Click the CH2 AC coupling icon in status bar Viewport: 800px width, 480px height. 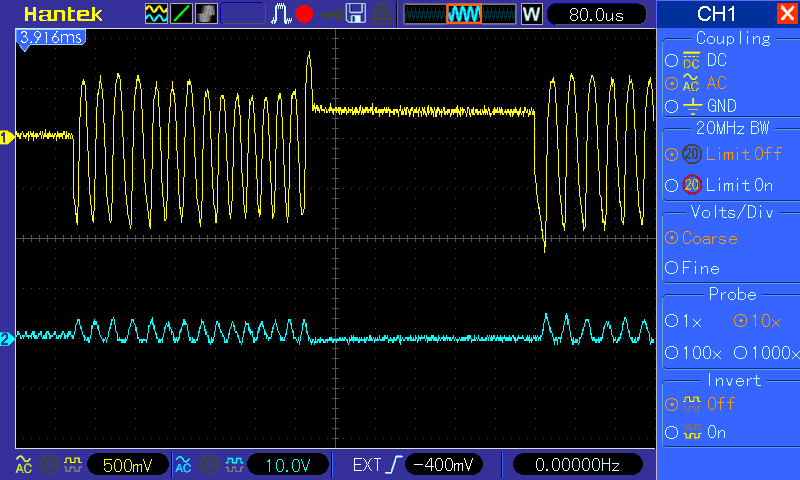(x=183, y=465)
